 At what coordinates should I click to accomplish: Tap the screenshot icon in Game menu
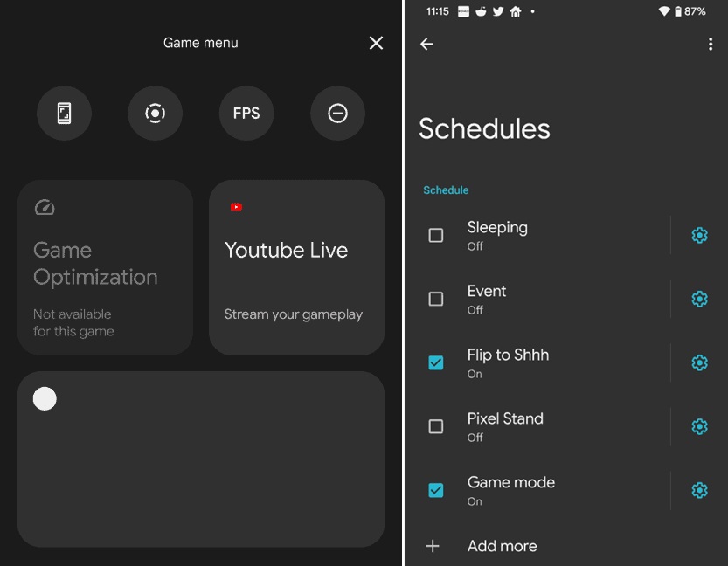point(64,113)
